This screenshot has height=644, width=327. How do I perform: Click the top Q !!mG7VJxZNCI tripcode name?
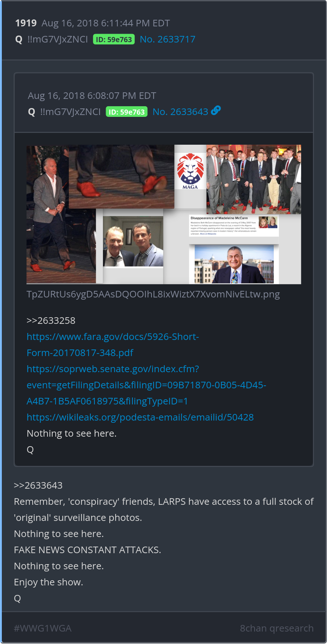coord(52,39)
